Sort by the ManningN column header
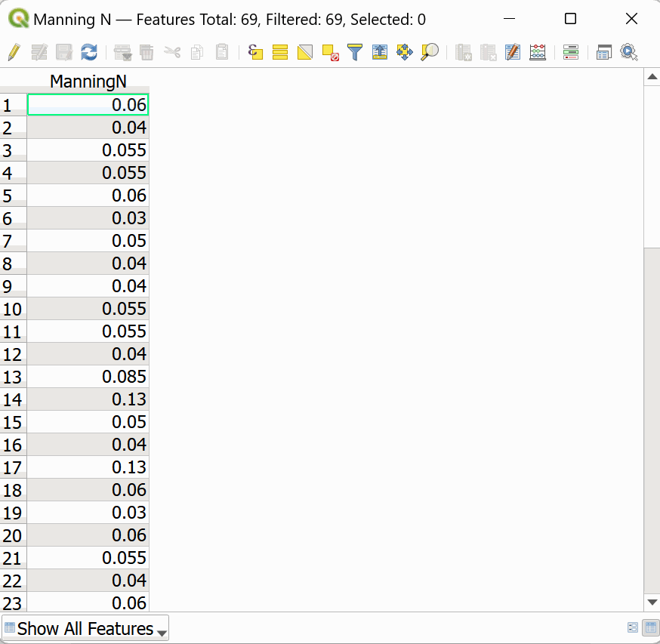Image resolution: width=660 pixels, height=644 pixels. point(88,81)
